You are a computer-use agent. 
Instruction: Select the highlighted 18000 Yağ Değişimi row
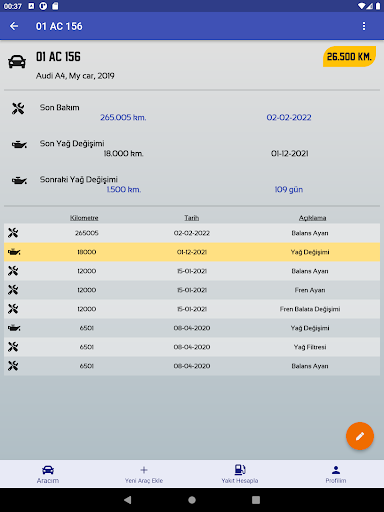(x=192, y=252)
